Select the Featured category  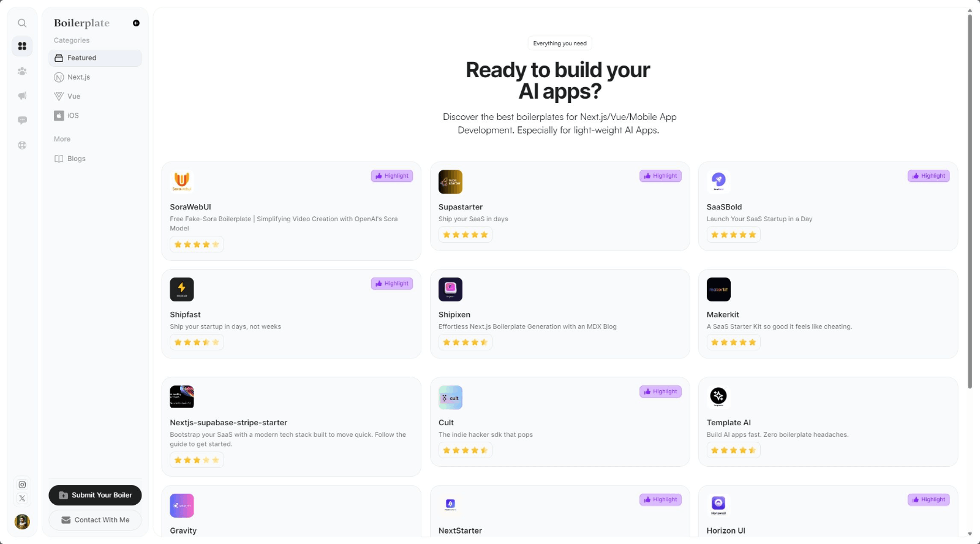point(95,58)
